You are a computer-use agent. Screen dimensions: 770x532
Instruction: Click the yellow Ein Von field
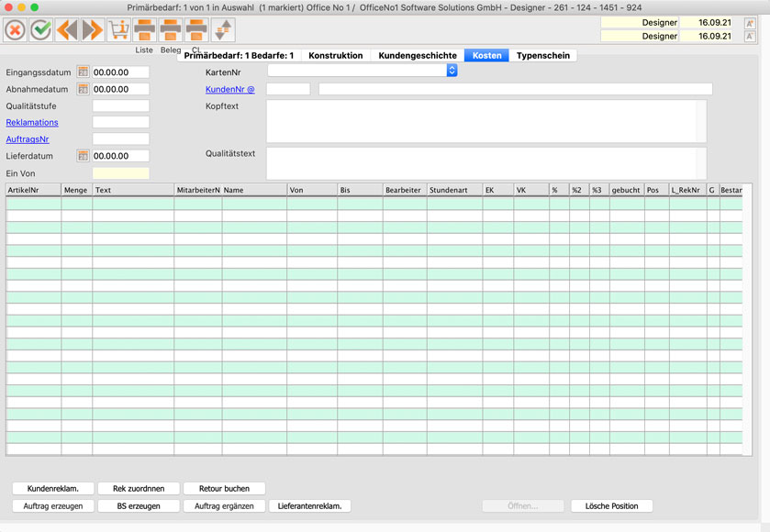coord(121,172)
